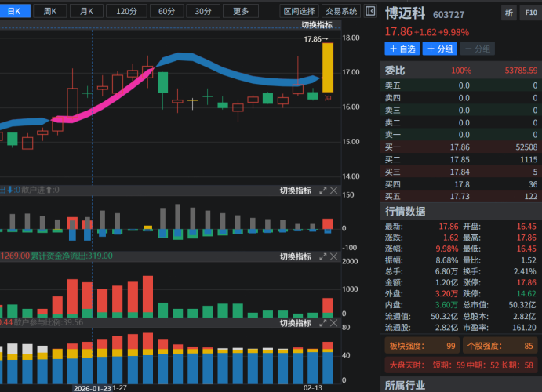
Task: Click the 冲 marker below latest candle
Action: pos(328,98)
